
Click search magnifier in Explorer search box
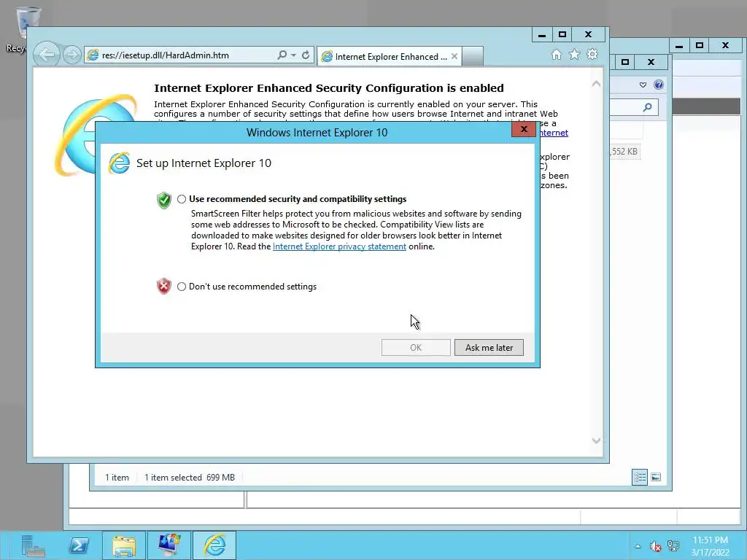(x=648, y=107)
